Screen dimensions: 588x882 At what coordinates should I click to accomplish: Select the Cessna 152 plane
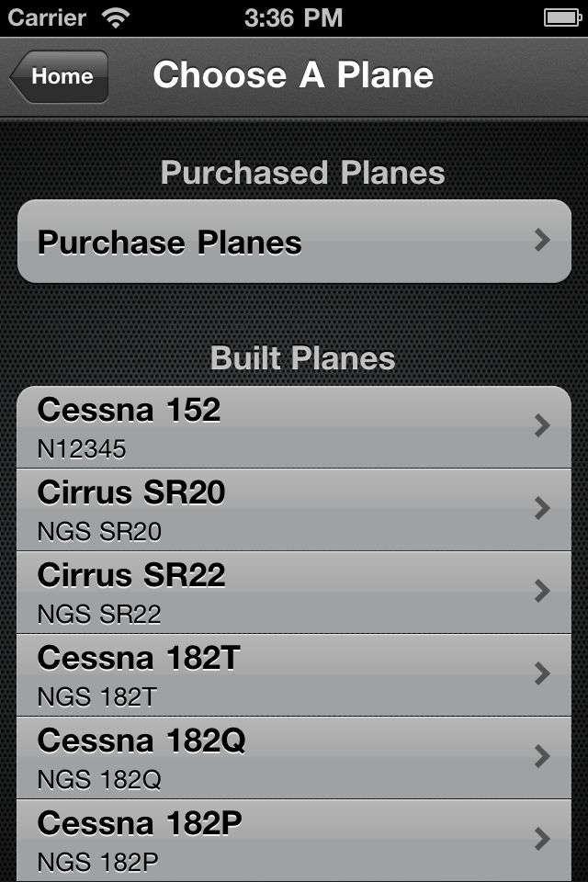coord(294,427)
